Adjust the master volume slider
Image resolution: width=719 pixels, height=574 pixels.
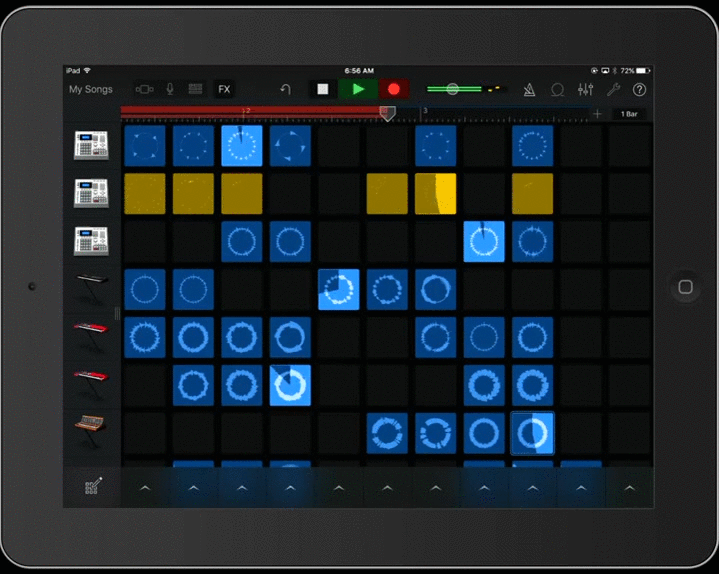(x=454, y=89)
